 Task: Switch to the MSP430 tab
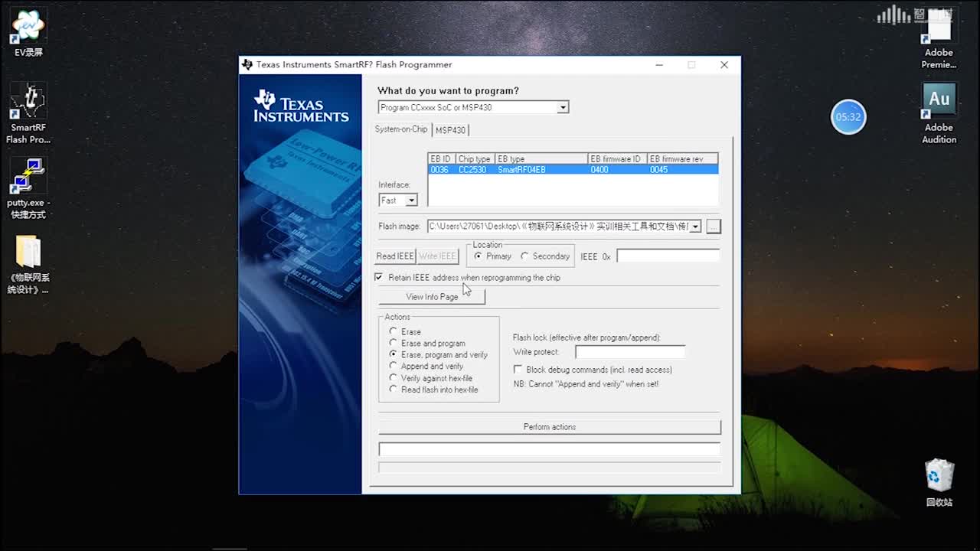click(x=450, y=130)
